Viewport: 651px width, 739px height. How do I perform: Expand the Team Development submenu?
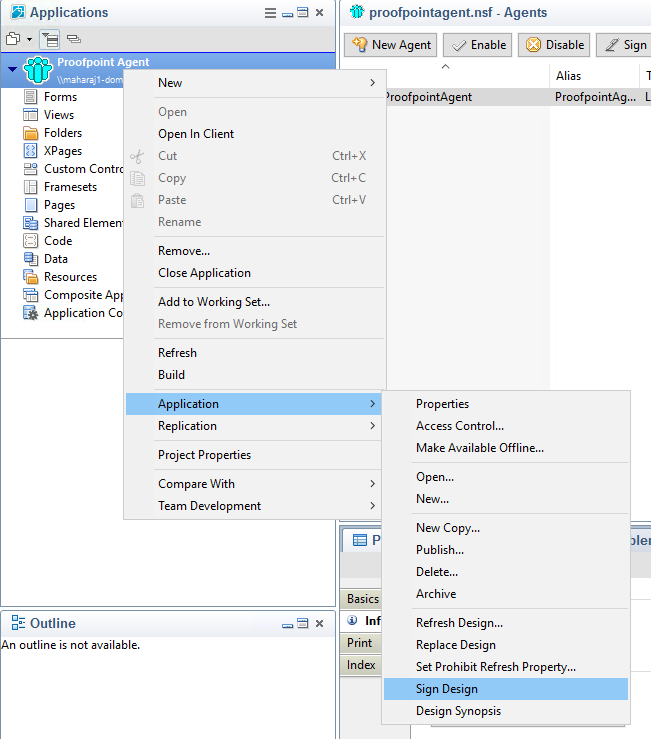click(373, 506)
